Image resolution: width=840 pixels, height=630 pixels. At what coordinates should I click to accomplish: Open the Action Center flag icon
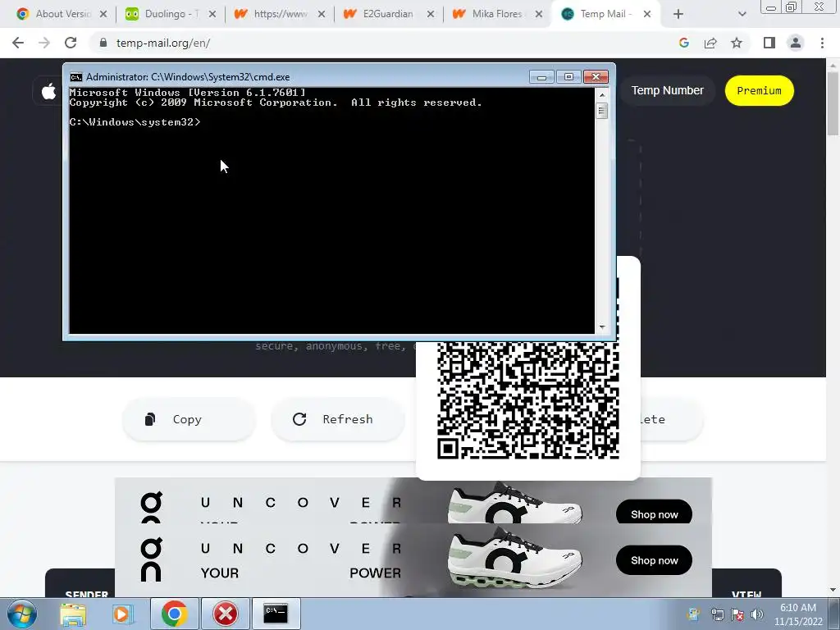click(x=737, y=614)
